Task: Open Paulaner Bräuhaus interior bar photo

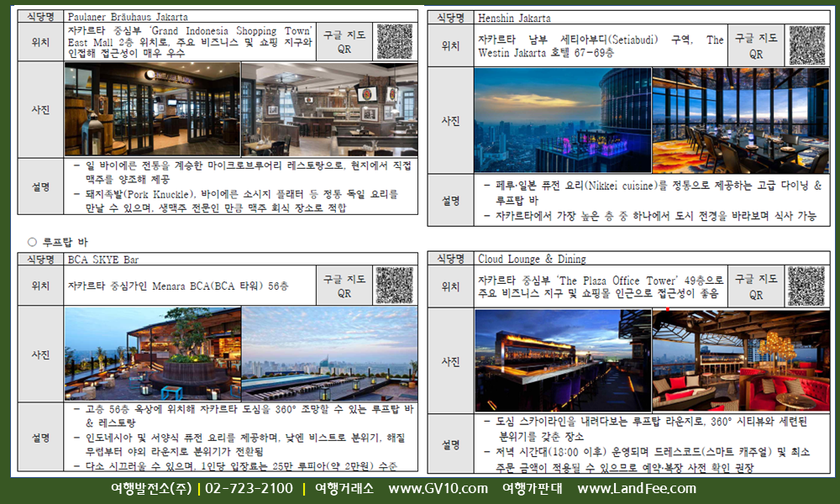Action: (x=328, y=109)
